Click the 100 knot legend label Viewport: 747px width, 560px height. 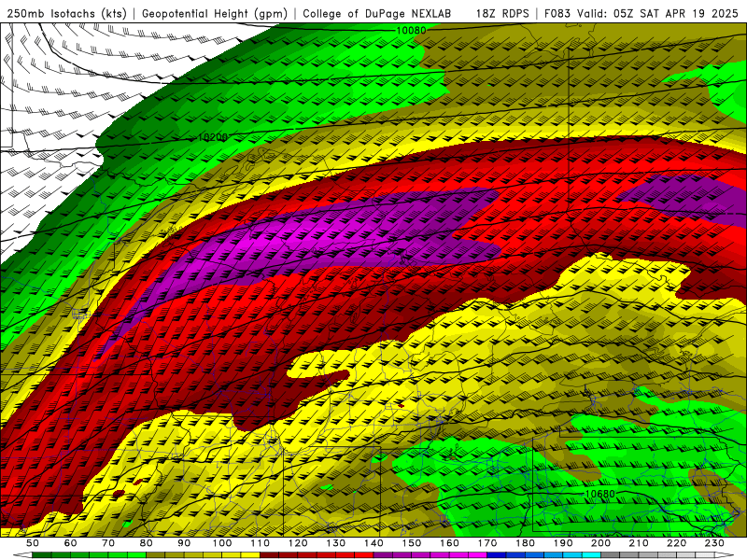[222, 543]
